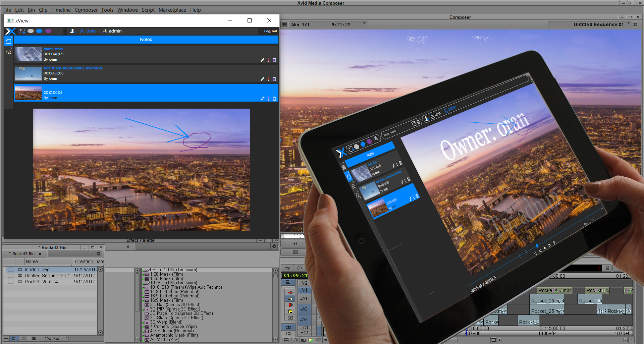The height and width of the screenshot is (344, 644).
Task: Open the Notes sidebar panel icon
Action: tap(8, 42)
